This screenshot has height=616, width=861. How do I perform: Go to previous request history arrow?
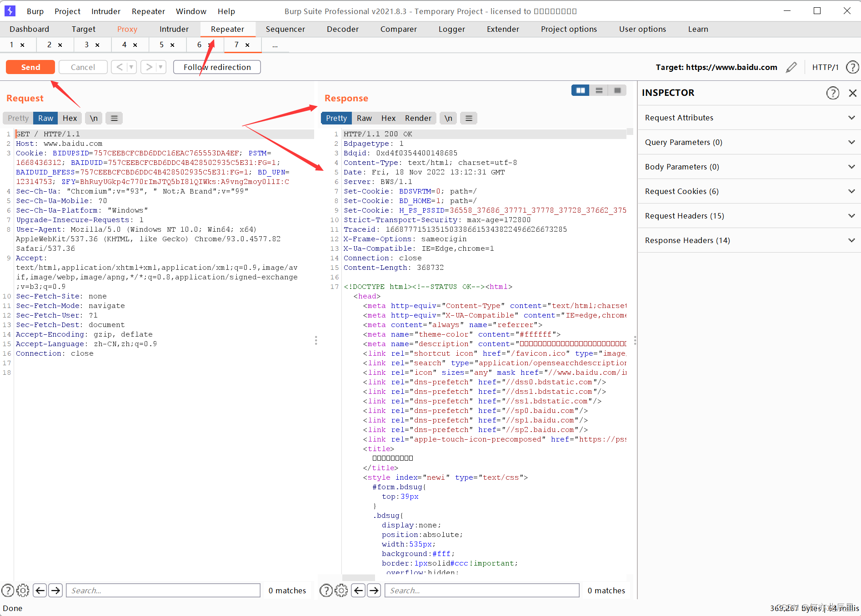point(119,67)
